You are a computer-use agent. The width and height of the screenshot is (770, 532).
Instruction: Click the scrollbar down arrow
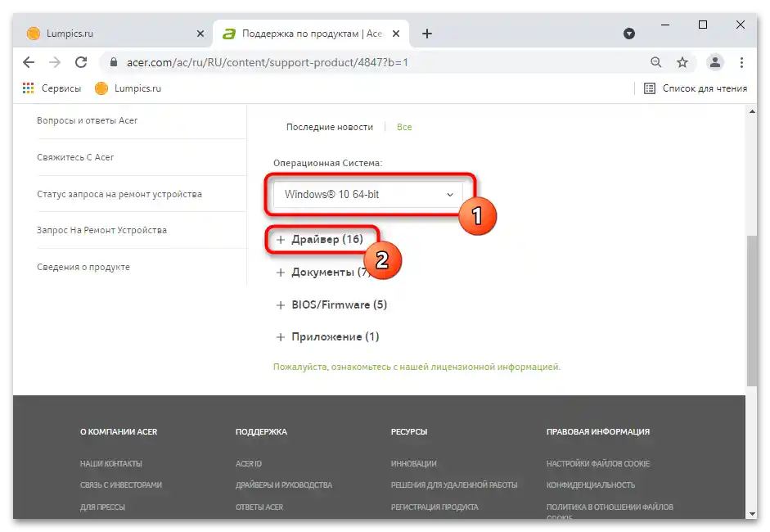[x=752, y=514]
